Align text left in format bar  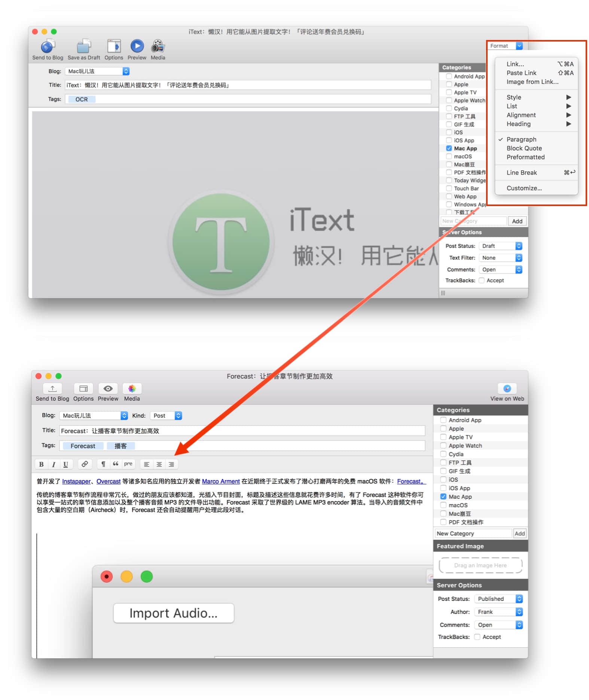(147, 464)
